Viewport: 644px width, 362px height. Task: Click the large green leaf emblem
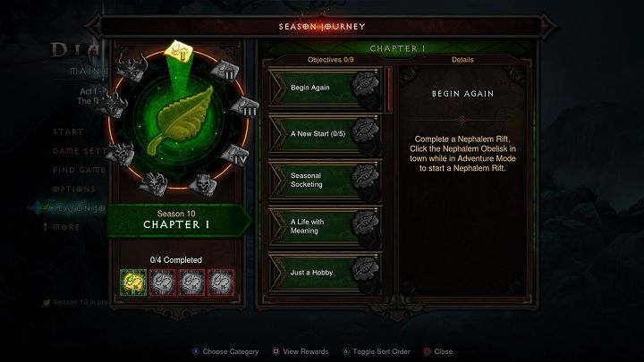click(x=180, y=121)
